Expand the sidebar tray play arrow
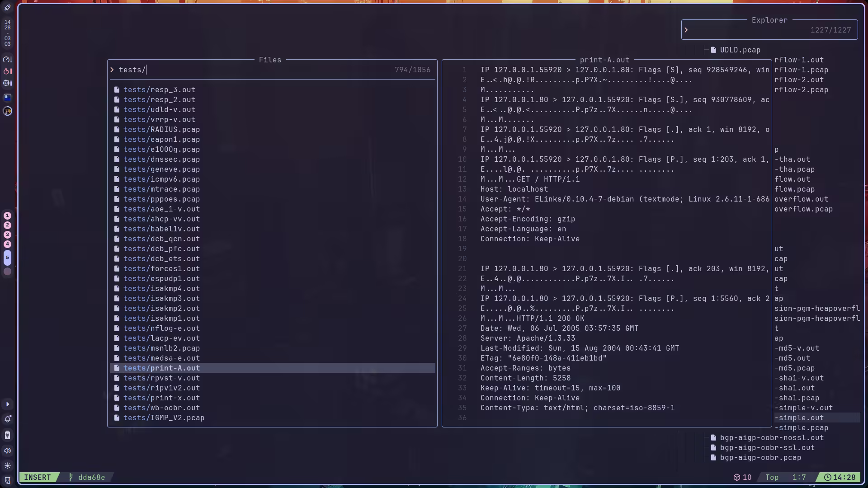This screenshot has width=868, height=488. 7,404
